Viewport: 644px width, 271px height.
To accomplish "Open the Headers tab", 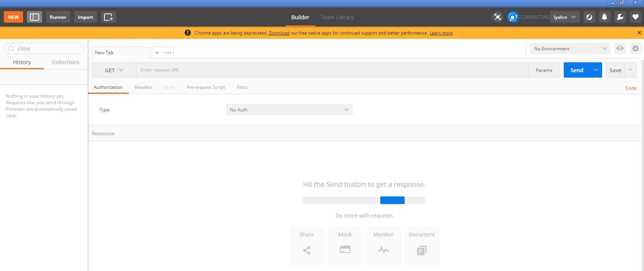I will tap(143, 87).
